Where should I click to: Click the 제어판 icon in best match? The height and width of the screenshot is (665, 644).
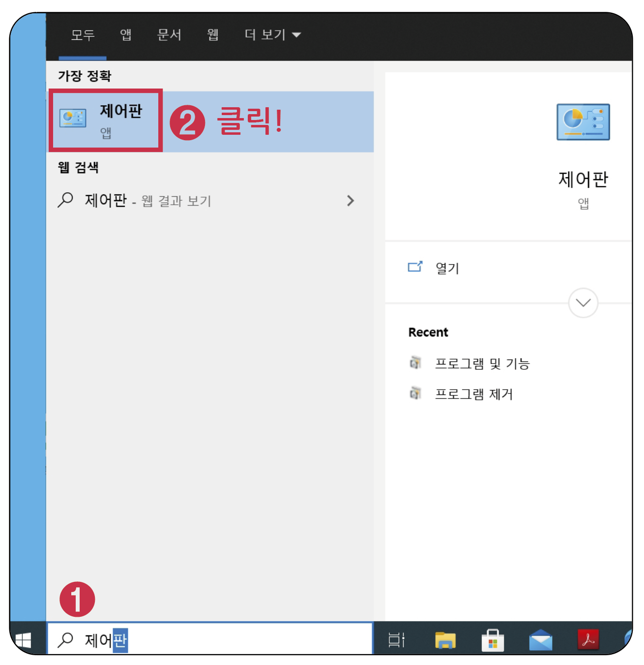73,118
